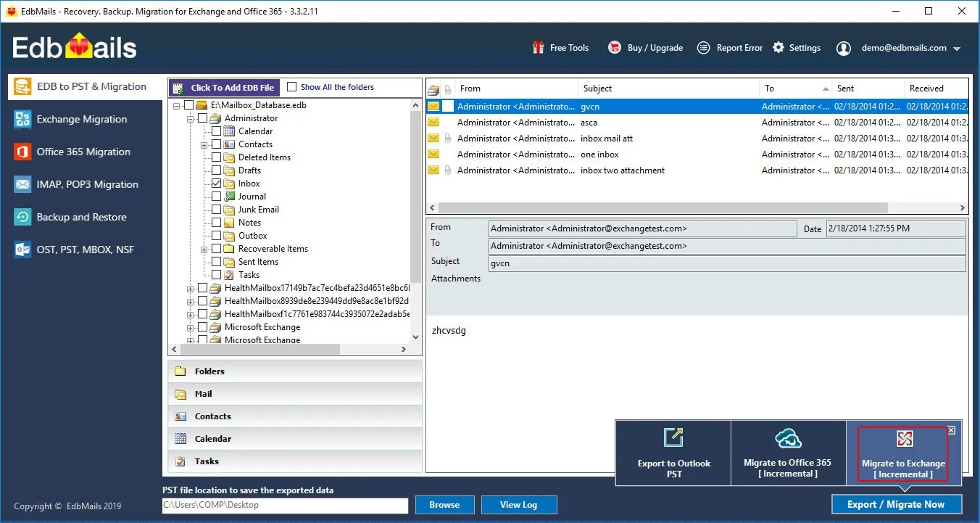Collapse the E:\Mailbox_Database.edb tree node

pyautogui.click(x=177, y=105)
